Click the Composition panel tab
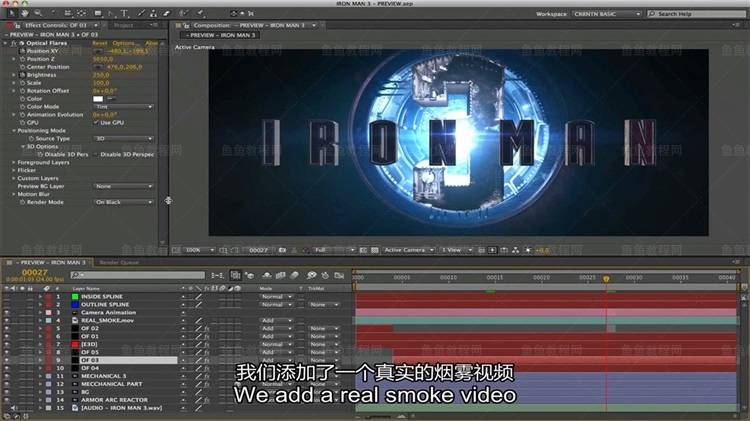 click(248, 25)
